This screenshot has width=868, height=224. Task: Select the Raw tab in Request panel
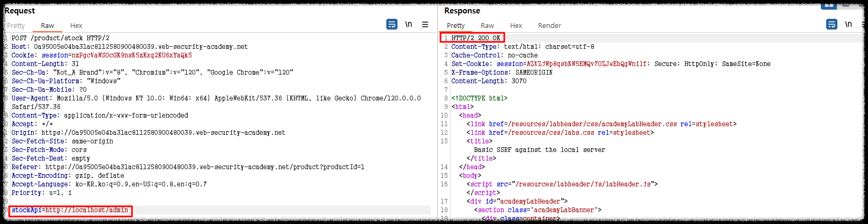47,25
